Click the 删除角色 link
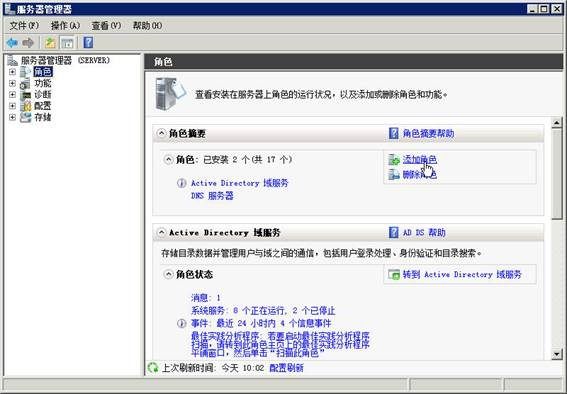 tap(420, 175)
